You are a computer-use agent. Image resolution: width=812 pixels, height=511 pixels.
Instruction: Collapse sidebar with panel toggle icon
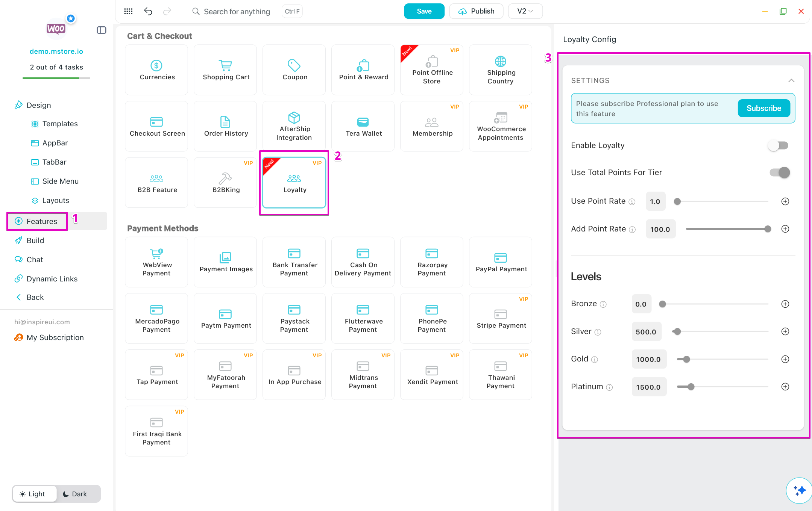coord(102,30)
